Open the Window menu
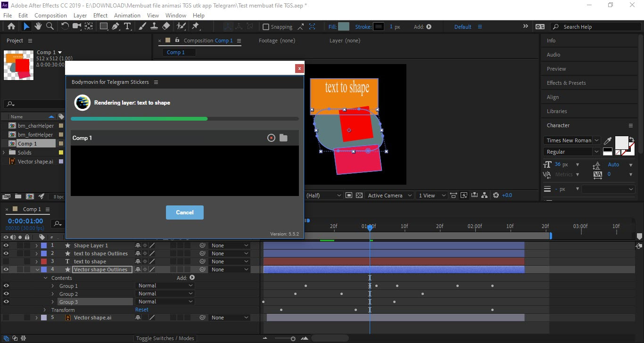644x343 pixels. pos(176,15)
